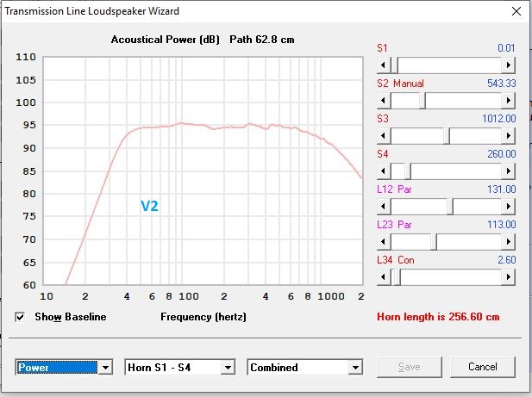Click the S2 Manual slider thumb

click(x=422, y=100)
